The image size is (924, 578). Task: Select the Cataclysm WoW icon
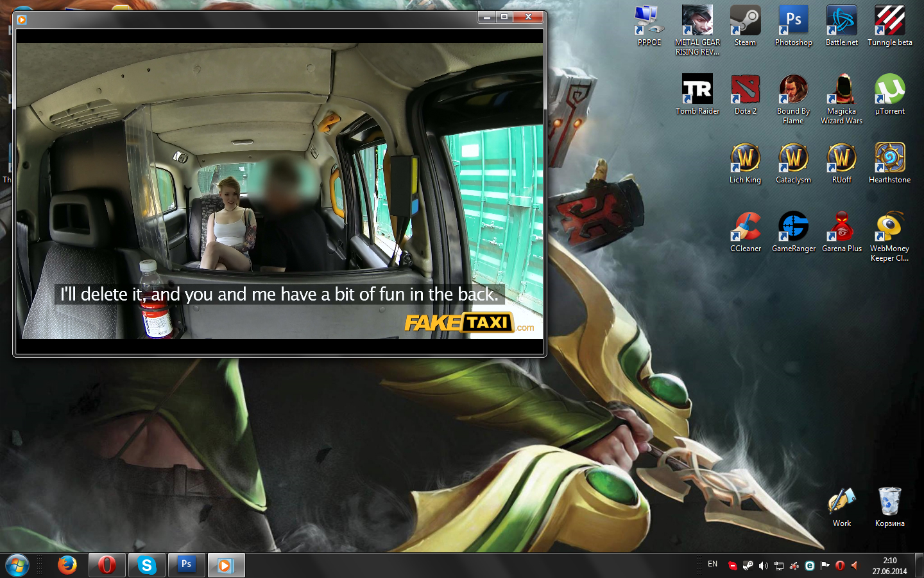coord(793,163)
